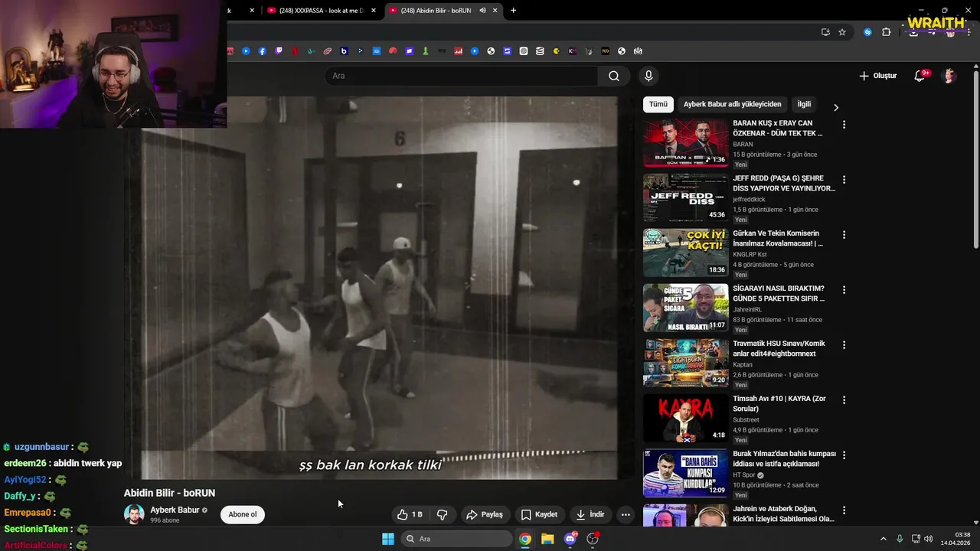The height and width of the screenshot is (551, 980).
Task: Close the XXXPASSA browser tab
Action: pyautogui.click(x=374, y=10)
